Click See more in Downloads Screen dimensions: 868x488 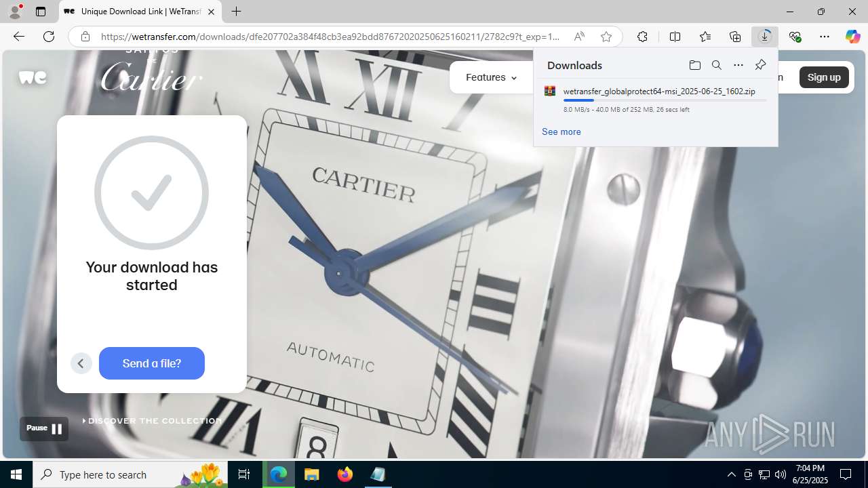pyautogui.click(x=561, y=131)
